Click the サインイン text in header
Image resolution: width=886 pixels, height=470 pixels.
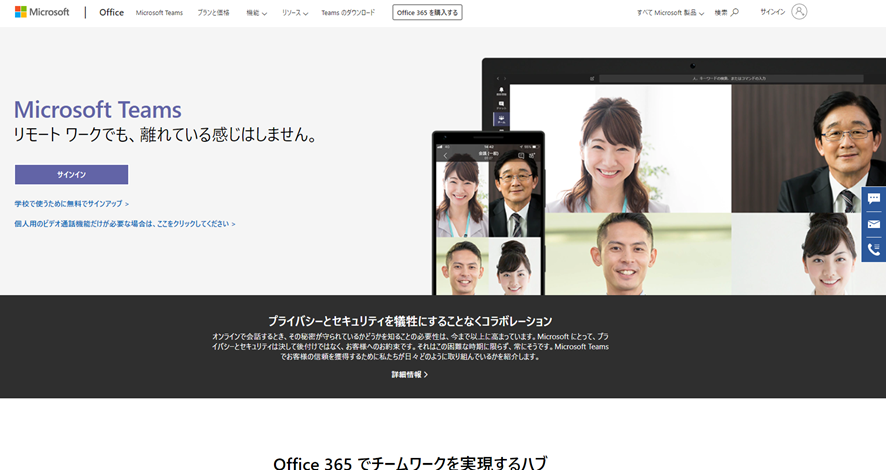pos(772,12)
